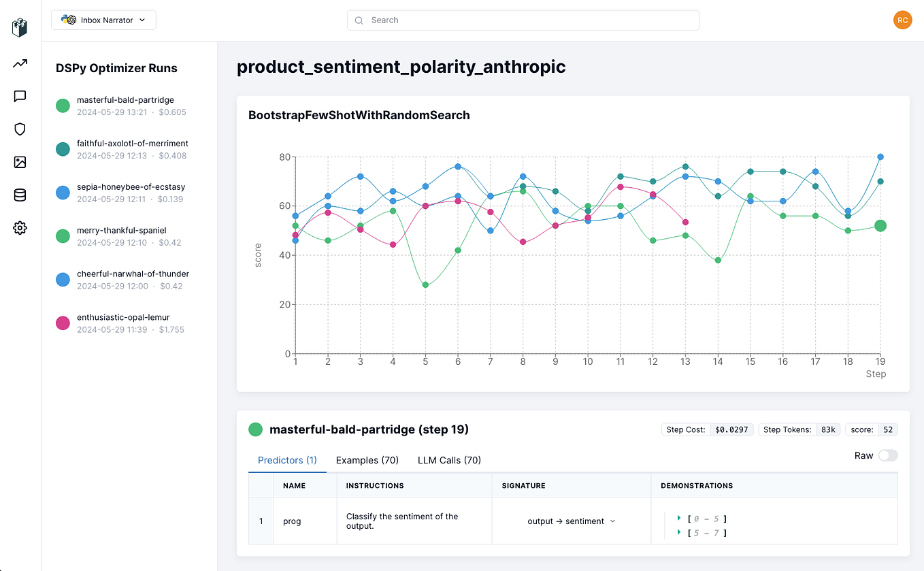
Task: Open Settings via the gear icon
Action: tap(19, 227)
